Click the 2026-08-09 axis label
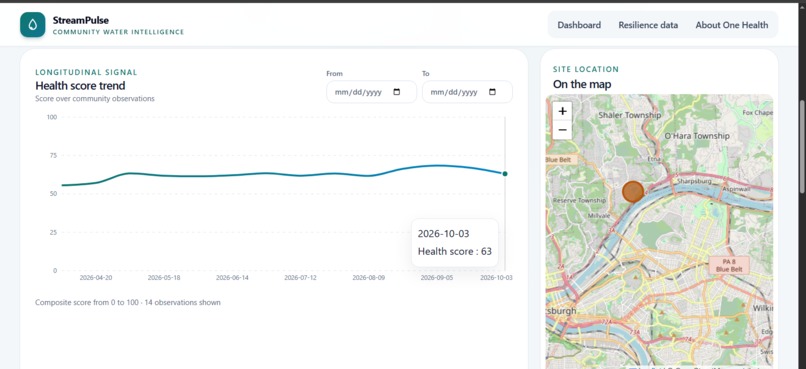806x369 pixels. pyautogui.click(x=369, y=278)
